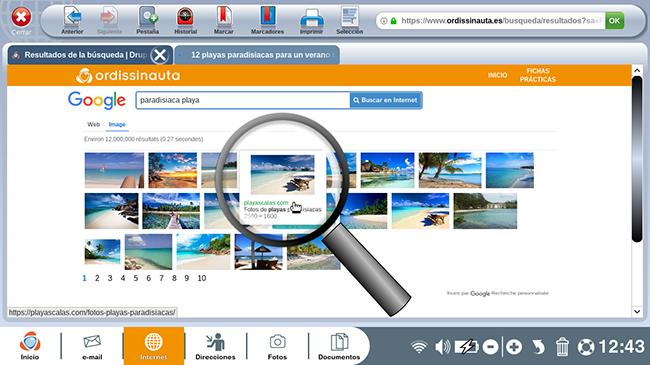Open the wooden pier thumbnail

pyautogui.click(x=171, y=211)
